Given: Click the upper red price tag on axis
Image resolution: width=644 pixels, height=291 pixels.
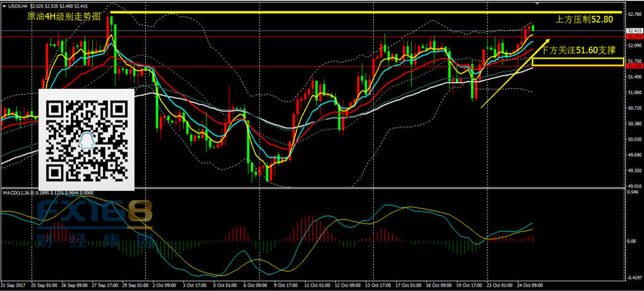Looking at the screenshot, I should 633,37.
